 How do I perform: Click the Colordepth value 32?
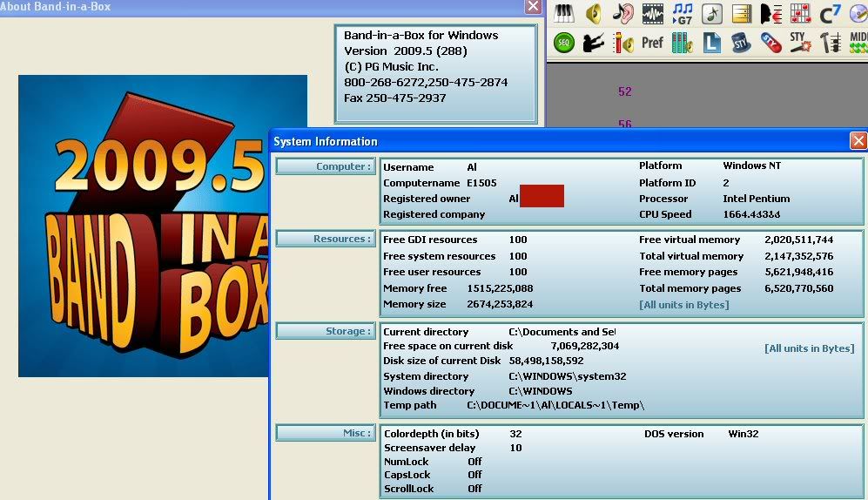tap(516, 434)
